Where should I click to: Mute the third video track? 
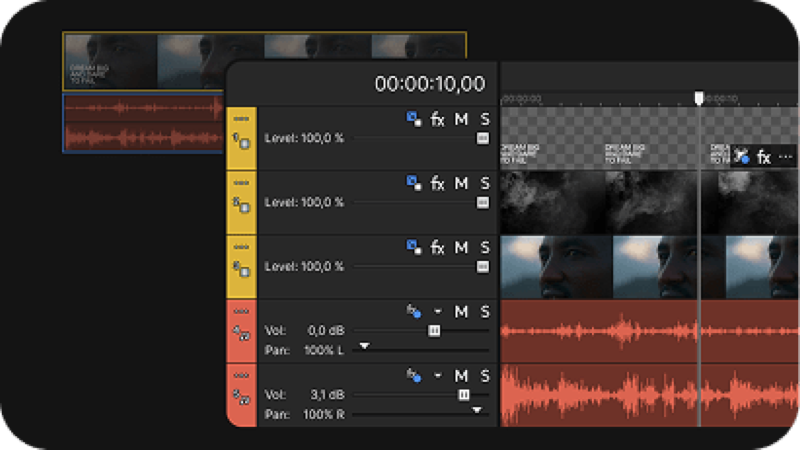coord(461,247)
